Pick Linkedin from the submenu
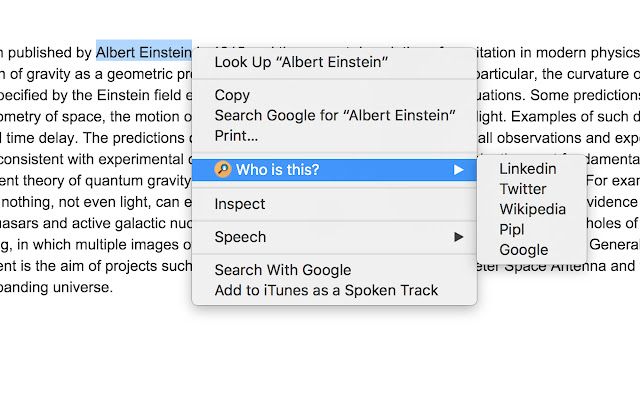 pyautogui.click(x=528, y=169)
